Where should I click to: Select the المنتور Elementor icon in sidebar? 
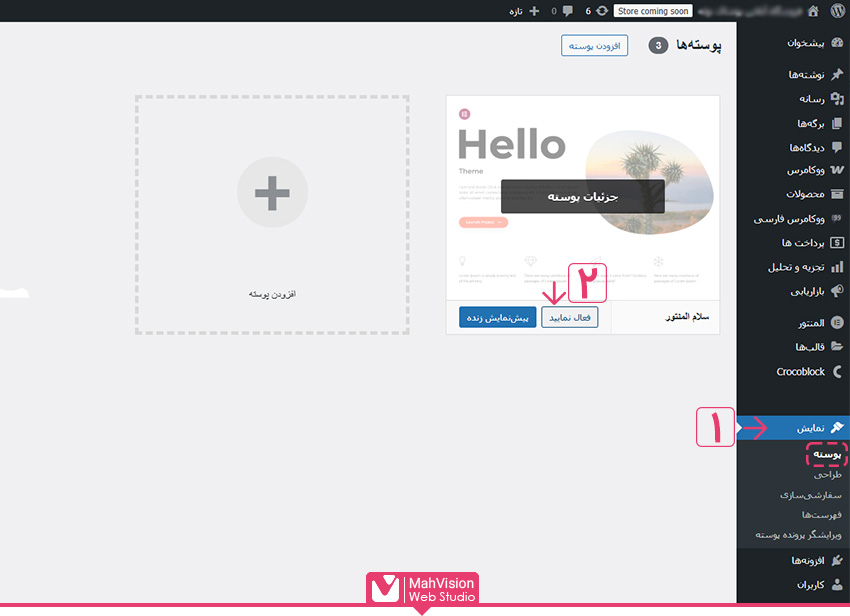click(x=837, y=323)
